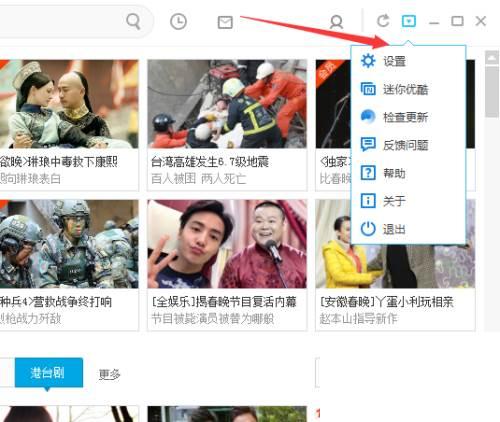500x422 pixels.
Task: Open [安徽春晚]丫蛋小利玩相亲 title link
Action: pos(387,302)
